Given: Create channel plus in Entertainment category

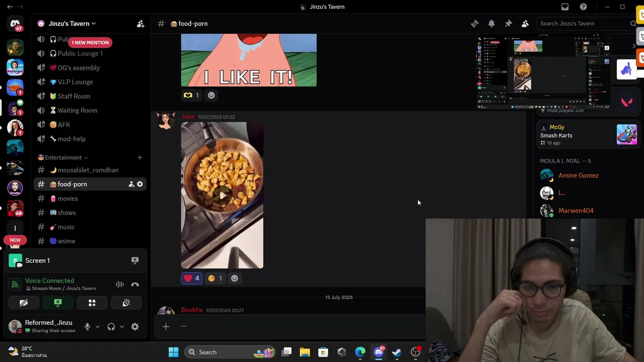Looking at the screenshot, I should tap(139, 157).
